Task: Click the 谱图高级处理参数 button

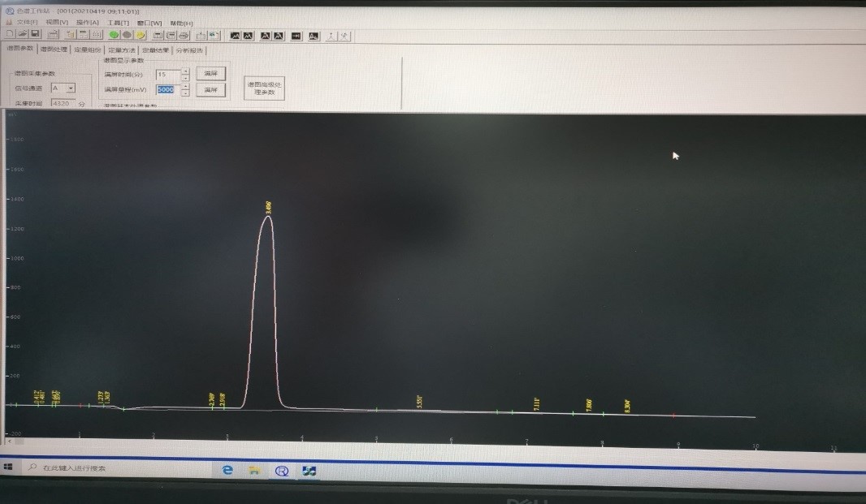Action: click(265, 88)
